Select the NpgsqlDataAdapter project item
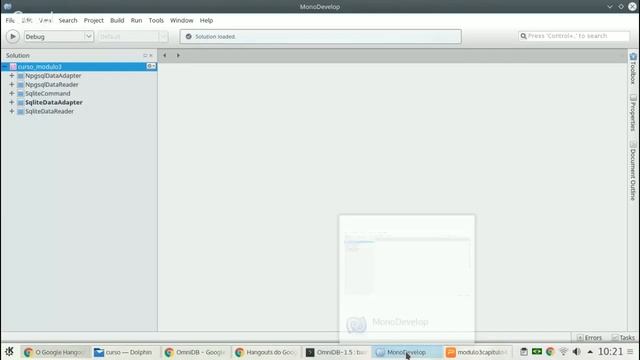Viewport: 640px width, 360px height. click(53, 76)
